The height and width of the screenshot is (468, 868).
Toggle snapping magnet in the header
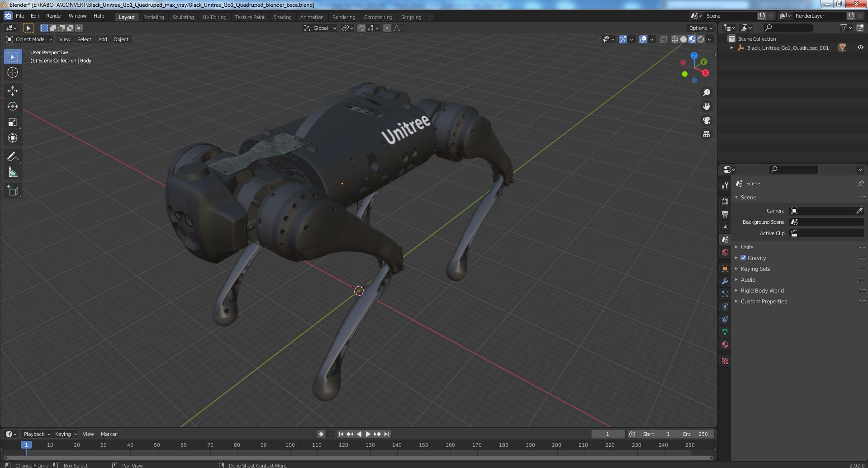361,28
